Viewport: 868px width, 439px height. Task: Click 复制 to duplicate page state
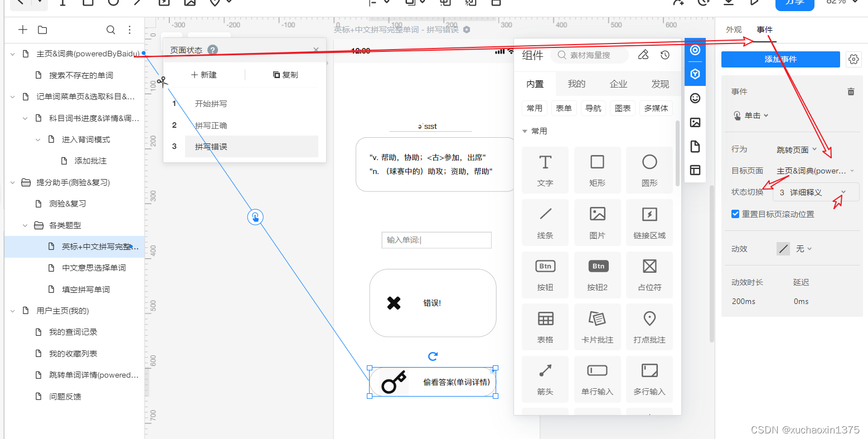pyautogui.click(x=285, y=75)
